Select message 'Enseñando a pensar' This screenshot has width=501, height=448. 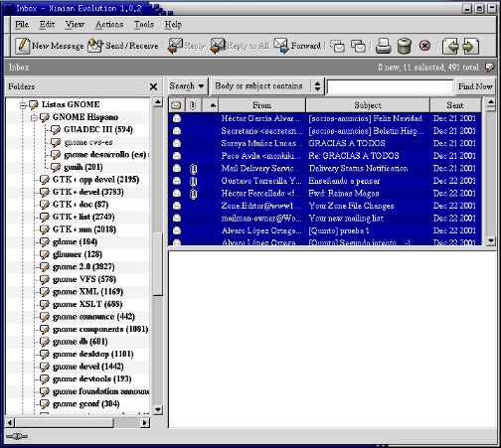pyautogui.click(x=344, y=181)
